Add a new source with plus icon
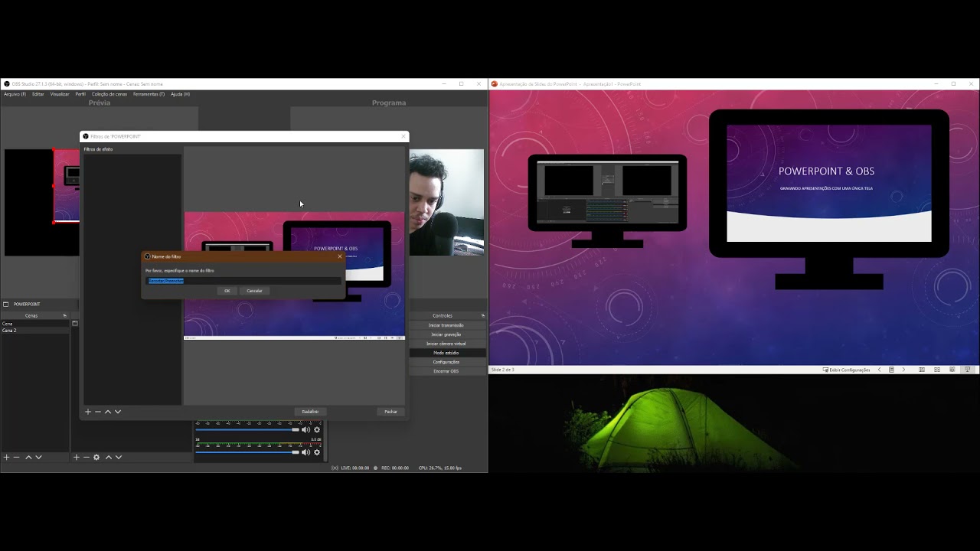 tap(77, 457)
